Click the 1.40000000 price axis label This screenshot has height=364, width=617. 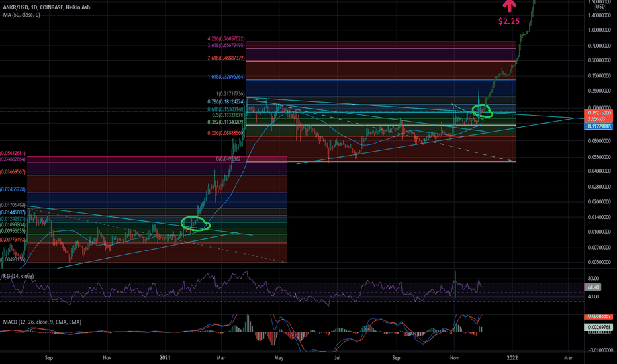click(599, 15)
